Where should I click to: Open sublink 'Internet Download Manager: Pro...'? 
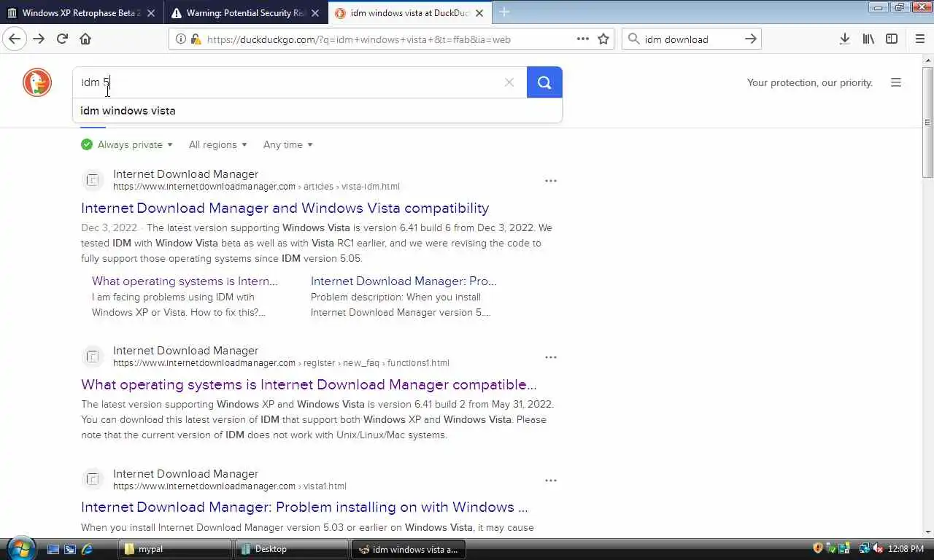coord(404,281)
